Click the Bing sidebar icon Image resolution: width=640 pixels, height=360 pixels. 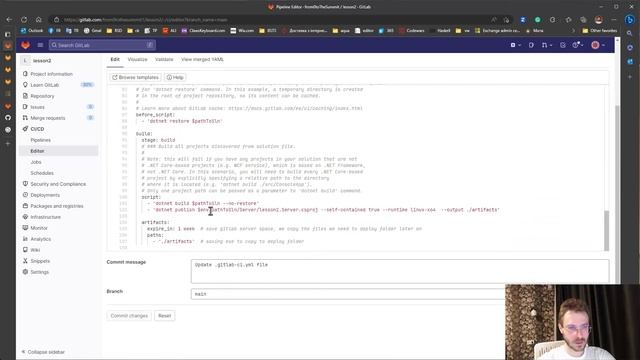point(630,20)
